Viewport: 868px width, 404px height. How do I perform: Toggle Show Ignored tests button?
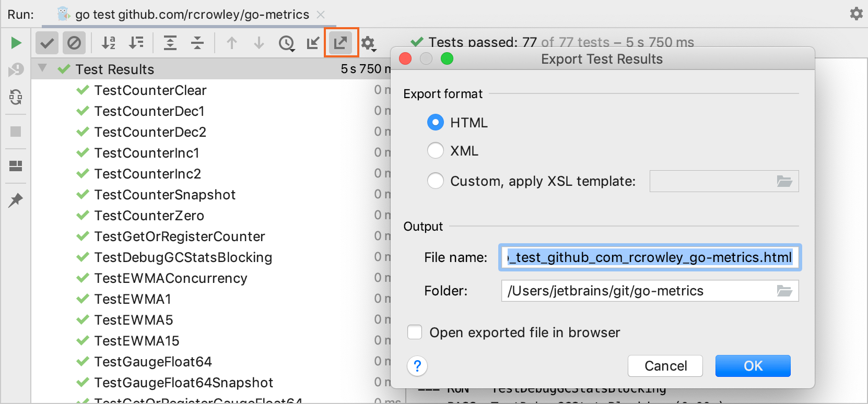74,43
